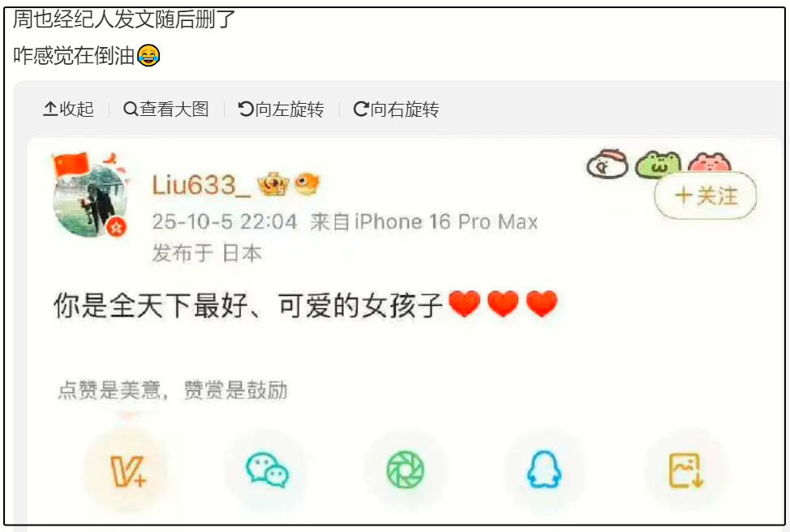Viewport: 790px width, 532px height.
Task: Click the crown badge next to Liu633_
Action: pyautogui.click(x=273, y=184)
